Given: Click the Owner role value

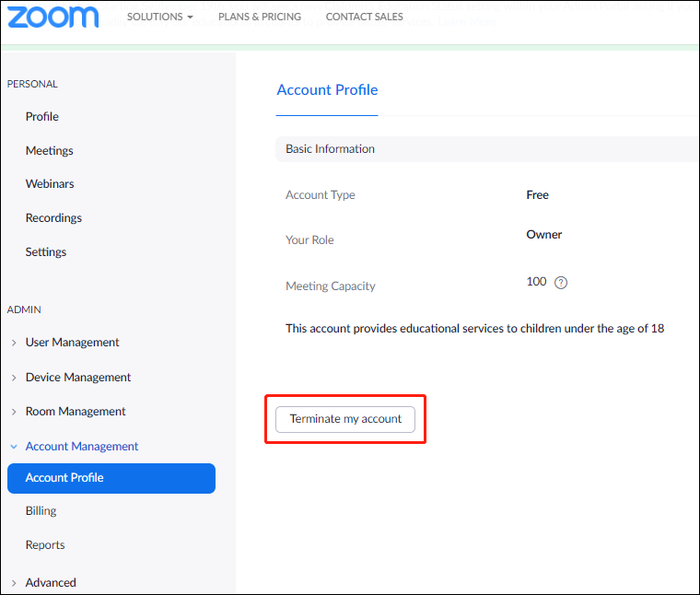Looking at the screenshot, I should 543,235.
